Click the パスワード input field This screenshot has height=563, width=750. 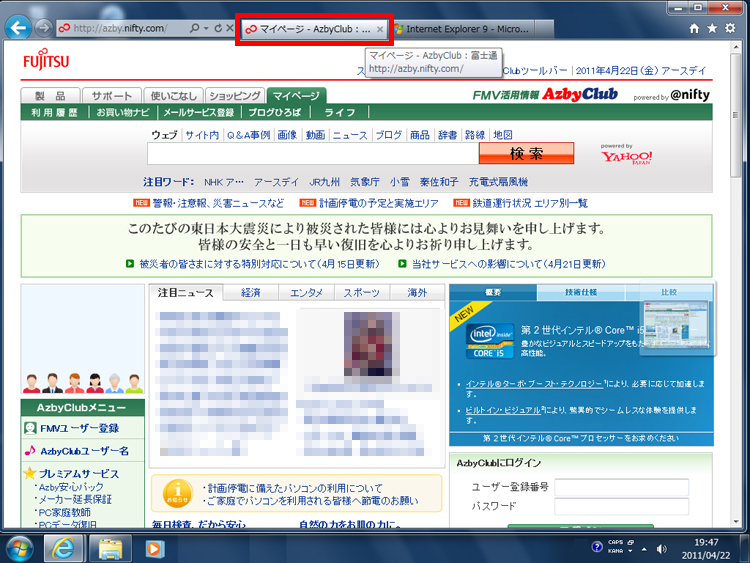coord(621,507)
